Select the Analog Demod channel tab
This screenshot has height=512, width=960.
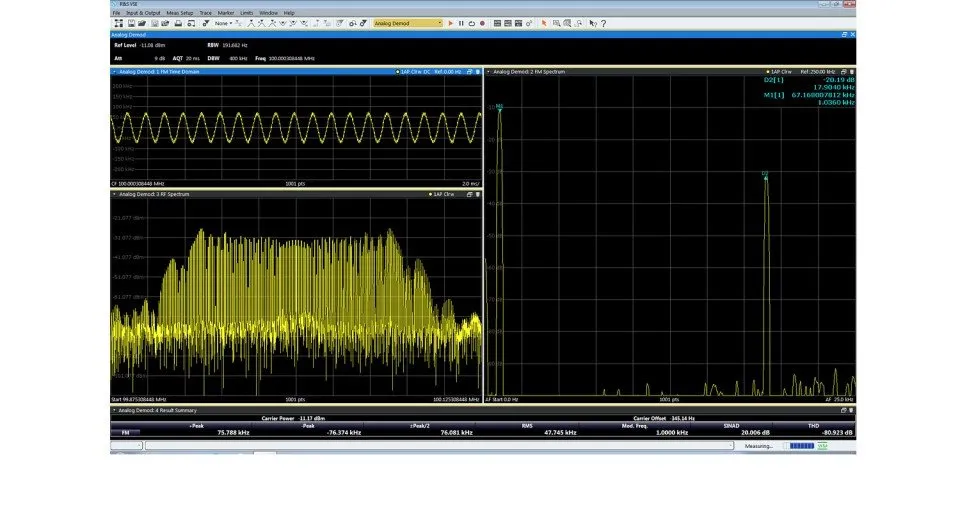click(x=129, y=35)
